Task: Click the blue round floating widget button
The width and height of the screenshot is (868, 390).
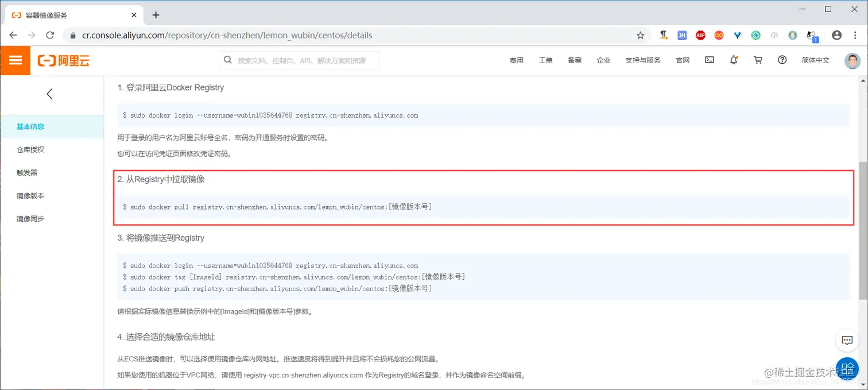Action: coord(847,368)
